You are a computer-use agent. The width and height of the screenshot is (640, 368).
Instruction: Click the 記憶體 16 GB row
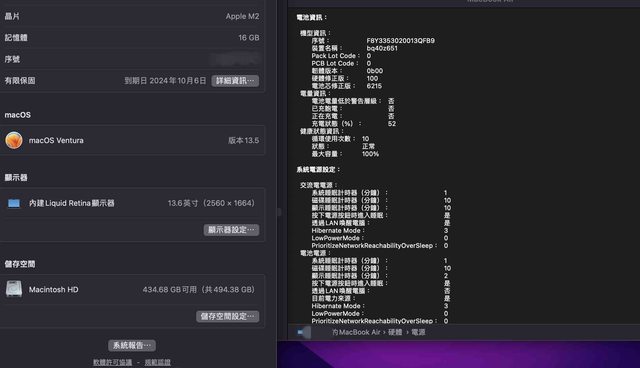(x=132, y=38)
